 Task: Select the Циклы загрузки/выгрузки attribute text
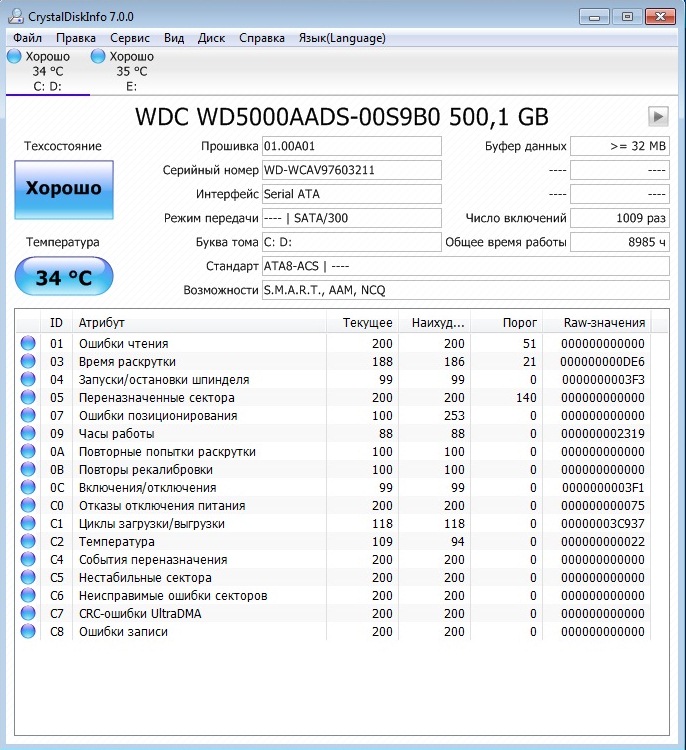pyautogui.click(x=152, y=524)
